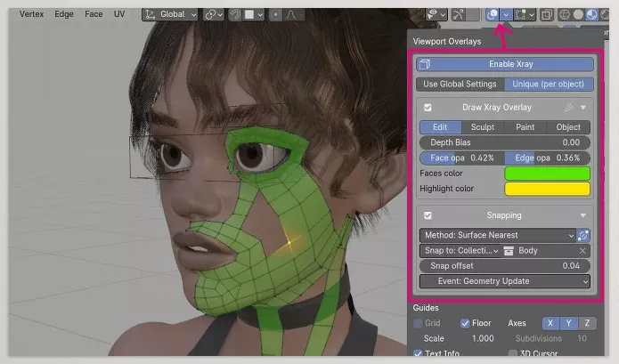Toggle the Draw Xray Overlay checkbox
Image resolution: width=619 pixels, height=364 pixels.
[428, 108]
